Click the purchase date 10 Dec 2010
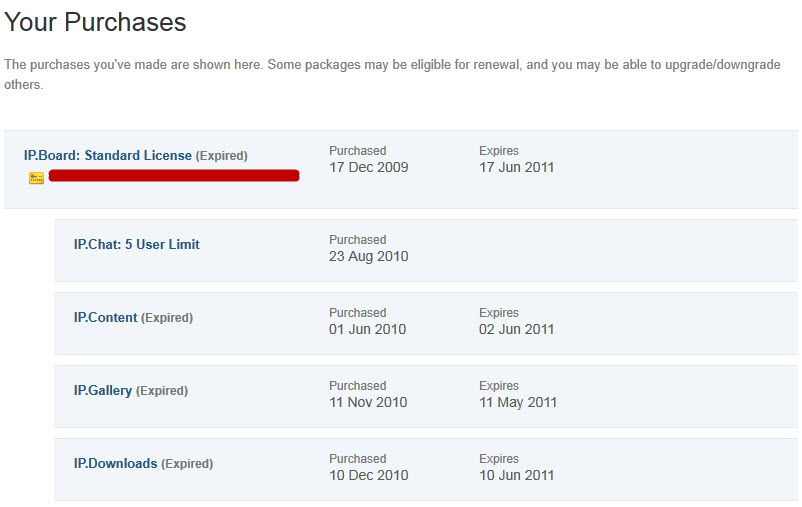 (368, 475)
